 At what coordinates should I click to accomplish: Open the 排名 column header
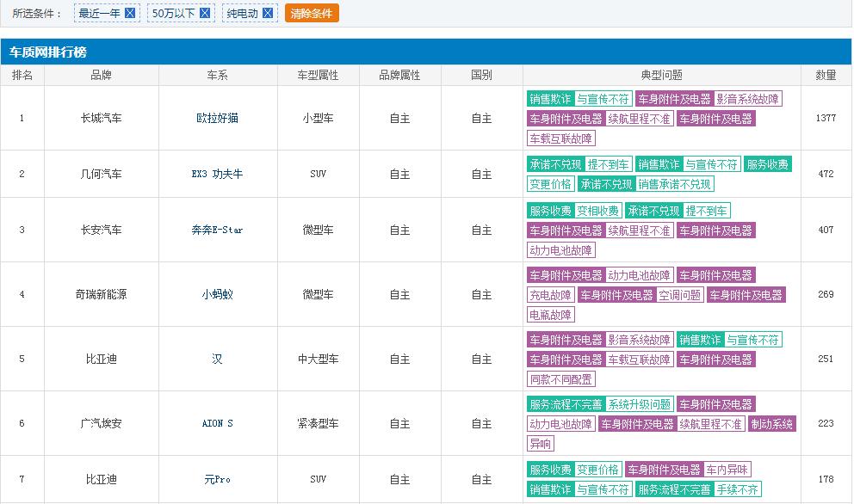(22, 75)
